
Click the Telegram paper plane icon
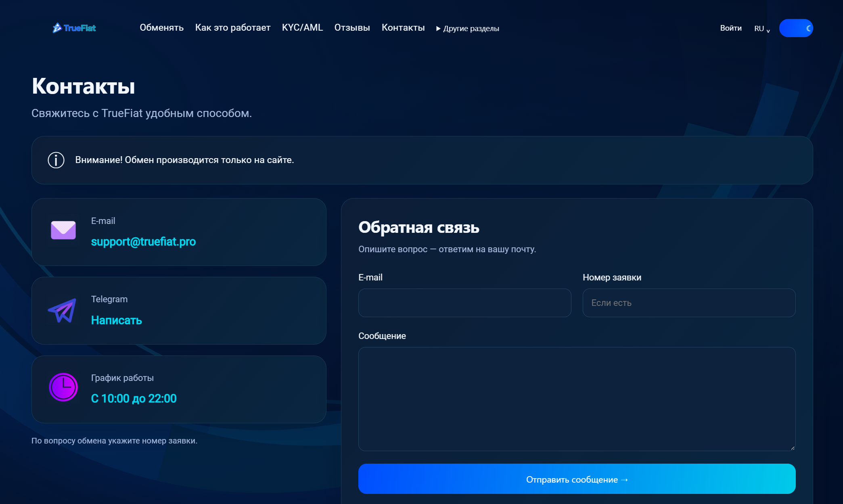[x=63, y=310]
